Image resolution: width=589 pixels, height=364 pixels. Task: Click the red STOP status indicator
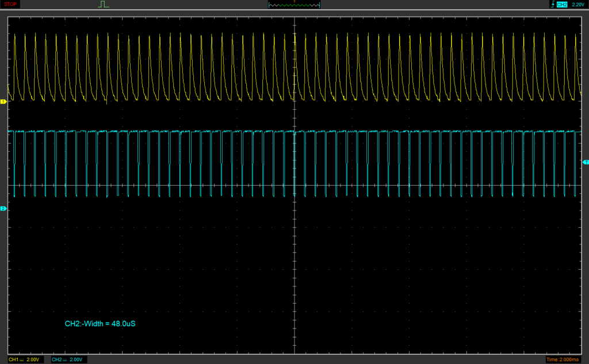coord(11,5)
